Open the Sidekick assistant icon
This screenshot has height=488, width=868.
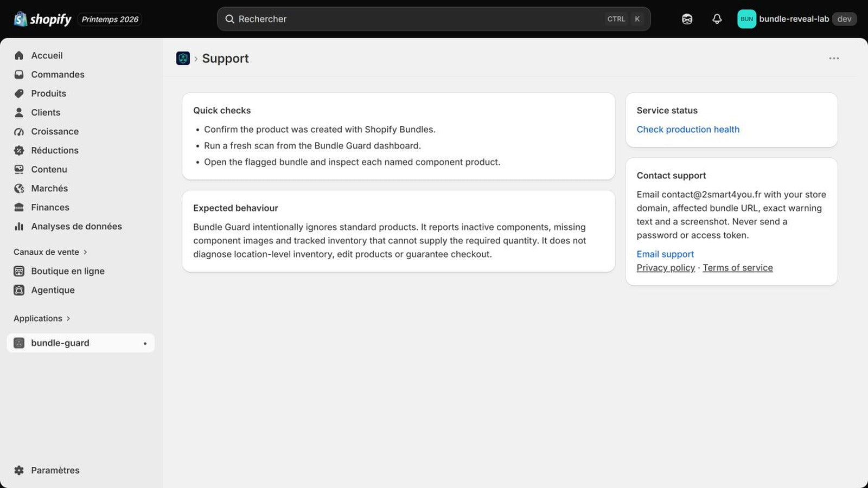[x=687, y=19]
